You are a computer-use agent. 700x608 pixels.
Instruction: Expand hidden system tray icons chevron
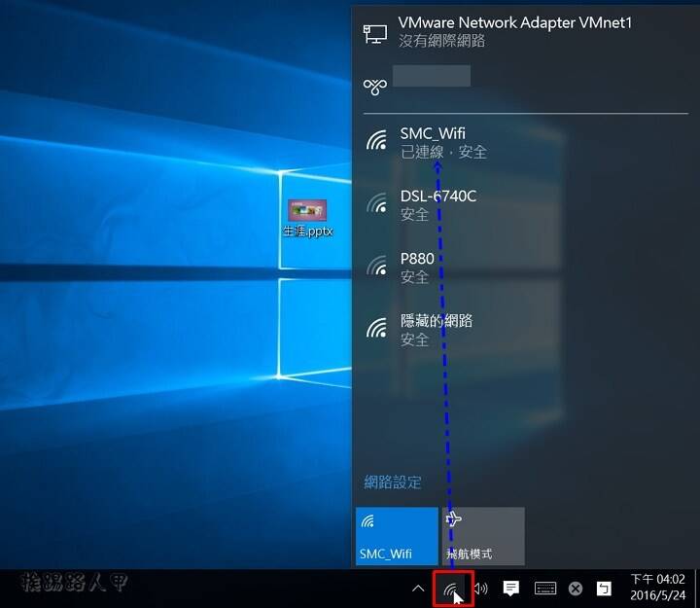pyautogui.click(x=418, y=589)
